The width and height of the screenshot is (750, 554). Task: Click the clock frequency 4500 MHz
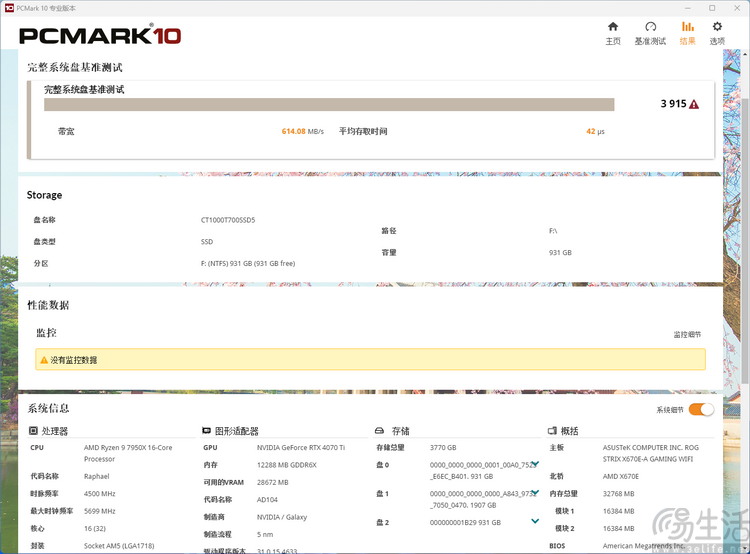[99, 493]
